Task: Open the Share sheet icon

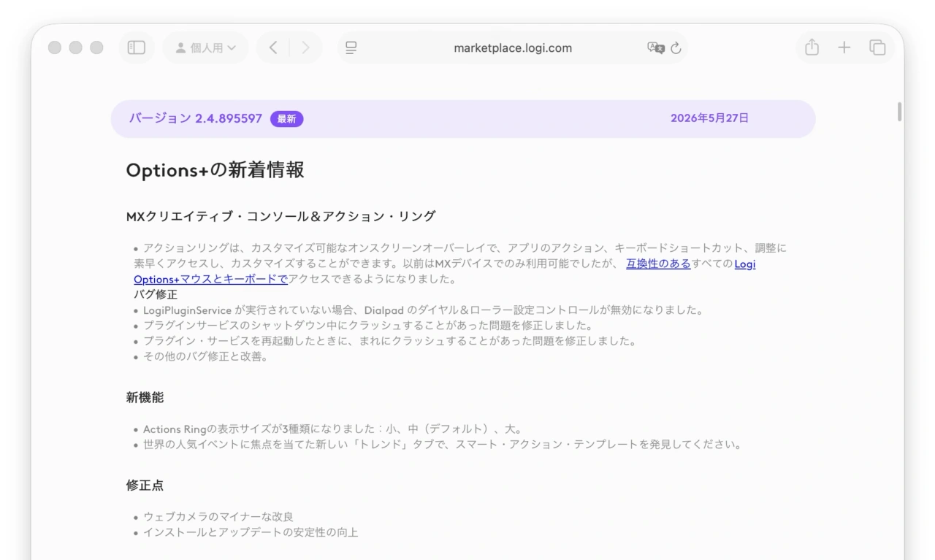Action: pyautogui.click(x=812, y=47)
